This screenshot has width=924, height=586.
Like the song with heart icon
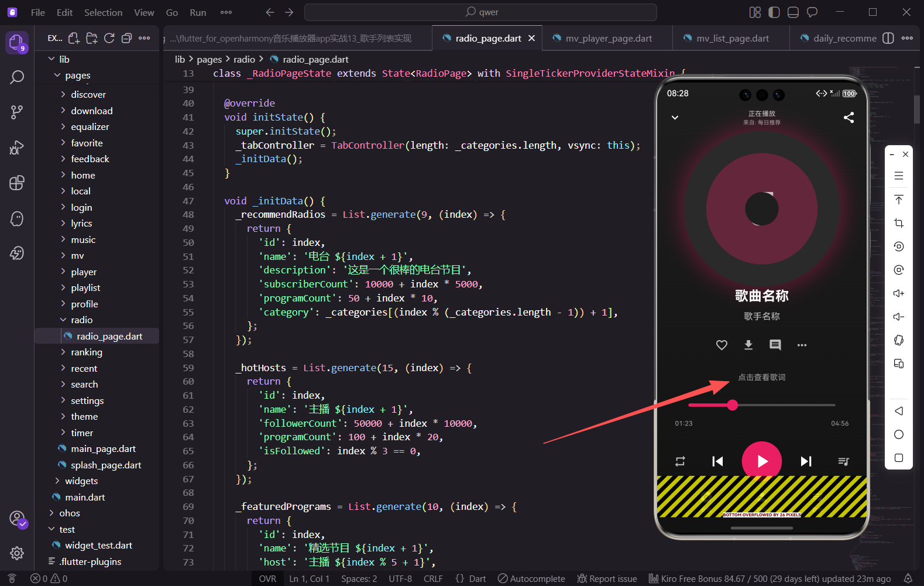pyautogui.click(x=722, y=345)
